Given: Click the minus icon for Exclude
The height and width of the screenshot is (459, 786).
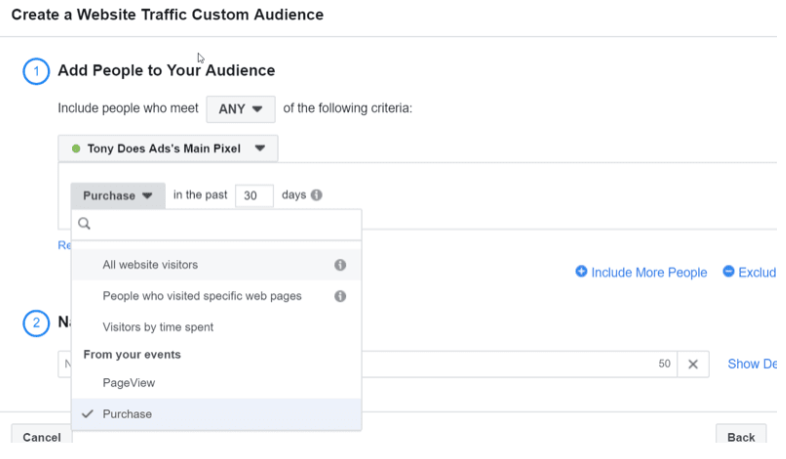Looking at the screenshot, I should pos(728,272).
